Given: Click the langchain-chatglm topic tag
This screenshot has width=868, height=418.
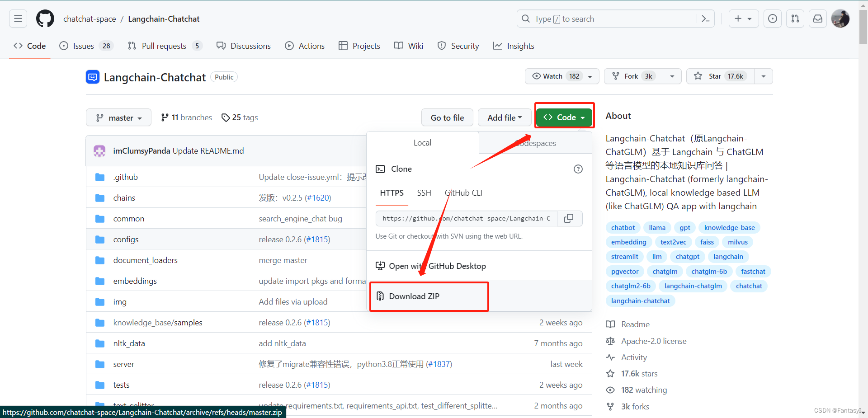Looking at the screenshot, I should [693, 286].
